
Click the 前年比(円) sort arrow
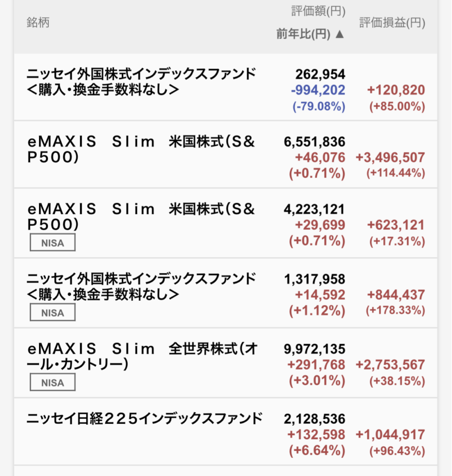tap(339, 34)
